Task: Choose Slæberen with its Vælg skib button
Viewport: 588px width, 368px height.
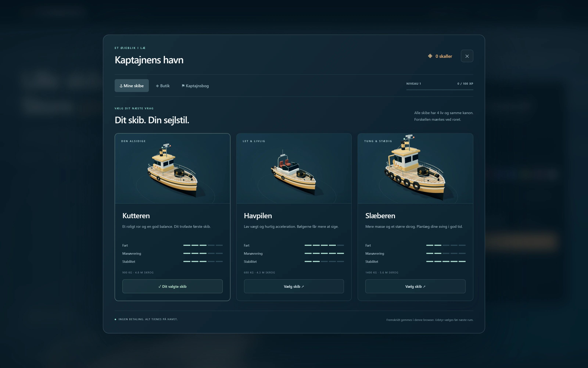Action: (x=415, y=286)
